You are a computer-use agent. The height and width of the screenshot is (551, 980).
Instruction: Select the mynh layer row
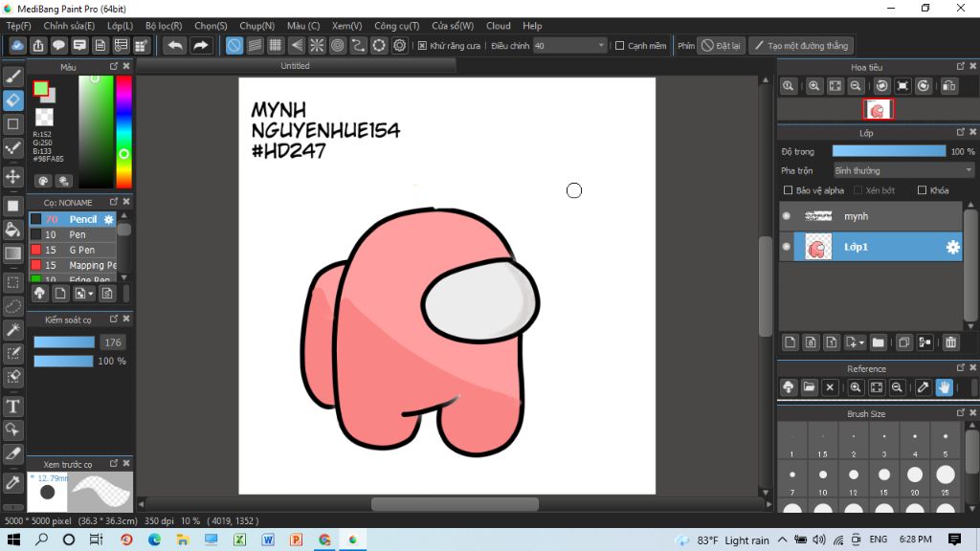coord(871,216)
